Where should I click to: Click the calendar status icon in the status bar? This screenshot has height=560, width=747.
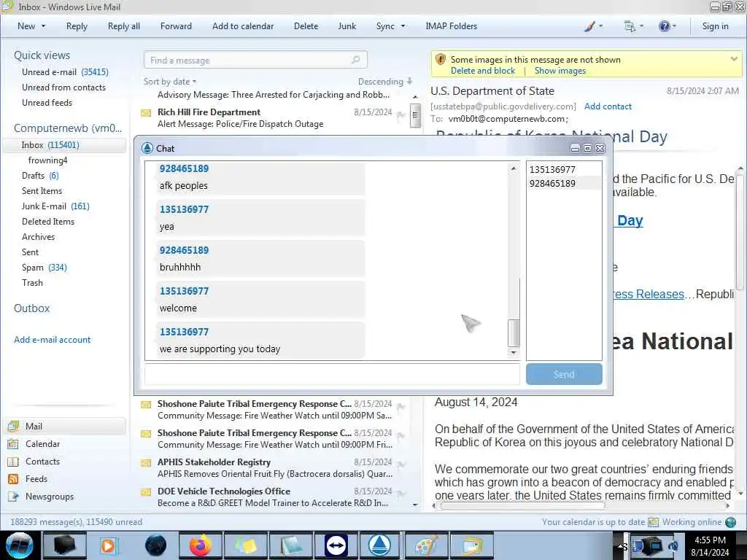coord(653,522)
